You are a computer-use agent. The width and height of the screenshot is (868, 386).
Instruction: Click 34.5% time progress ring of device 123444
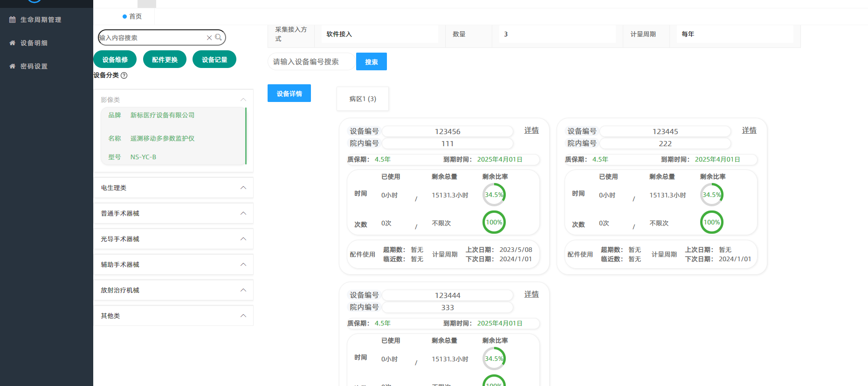click(x=494, y=359)
